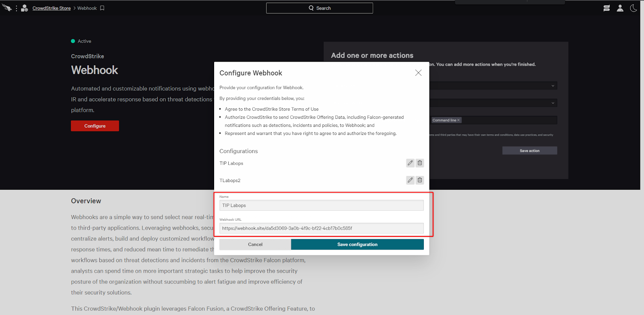
Task: Click the Overview heading
Action: pyautogui.click(x=86, y=201)
